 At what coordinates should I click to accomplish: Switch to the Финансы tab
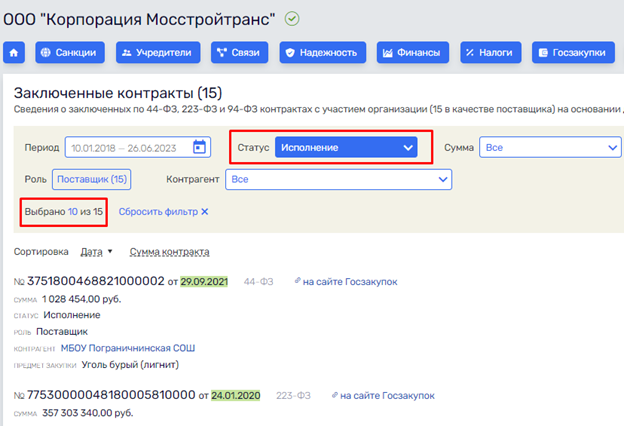[413, 53]
